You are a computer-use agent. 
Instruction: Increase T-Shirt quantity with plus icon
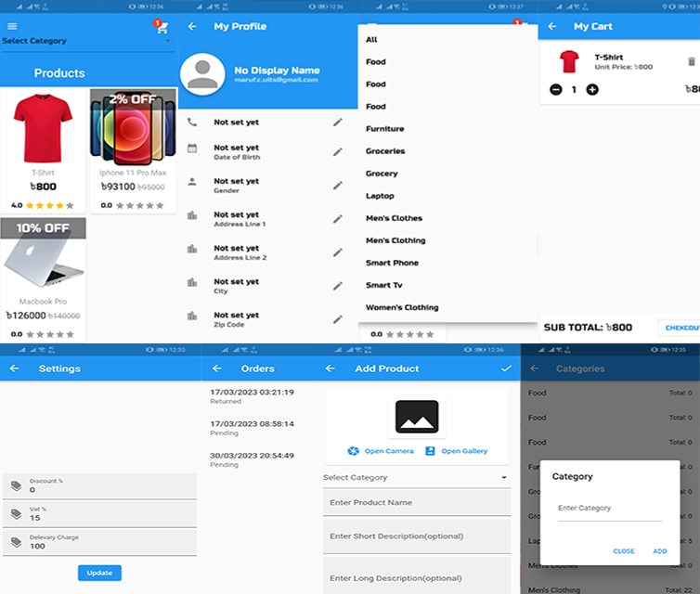pos(592,90)
